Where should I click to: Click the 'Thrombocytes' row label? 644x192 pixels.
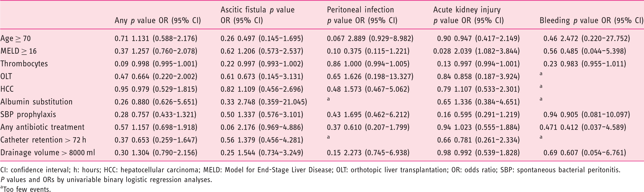click(x=24, y=64)
